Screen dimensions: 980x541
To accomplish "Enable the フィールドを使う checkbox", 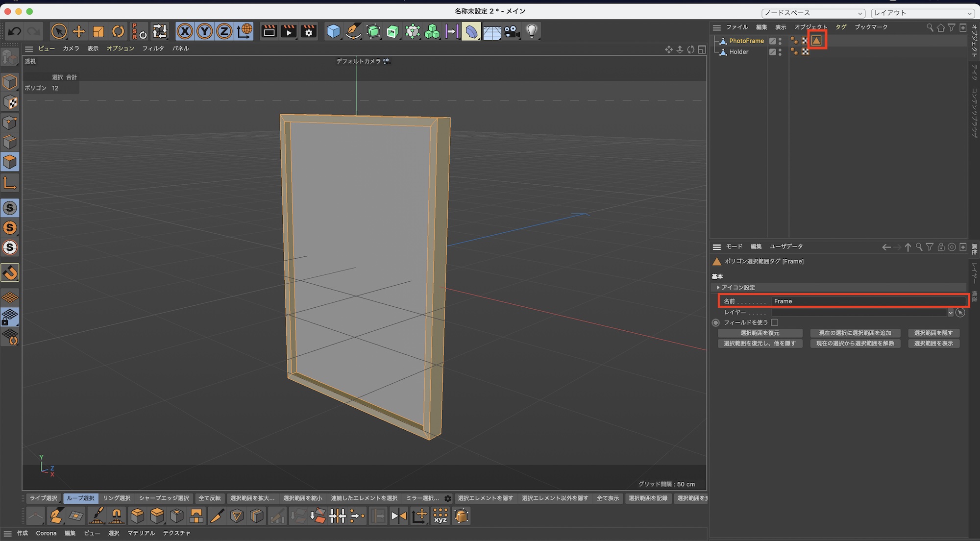I will click(775, 322).
